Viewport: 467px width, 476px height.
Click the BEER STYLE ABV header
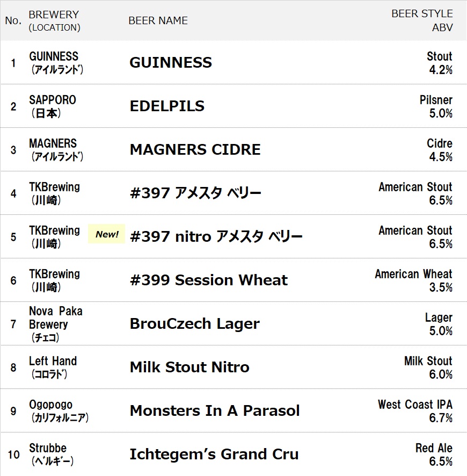tap(422, 20)
